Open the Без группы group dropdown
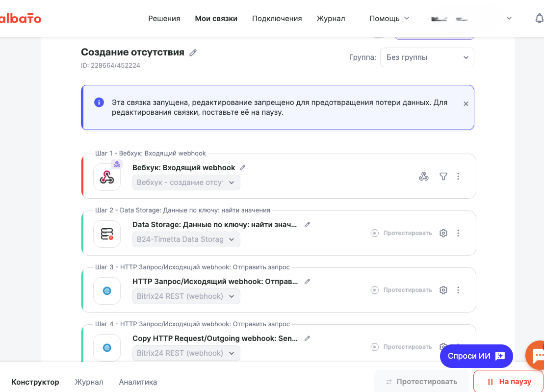 (427, 57)
